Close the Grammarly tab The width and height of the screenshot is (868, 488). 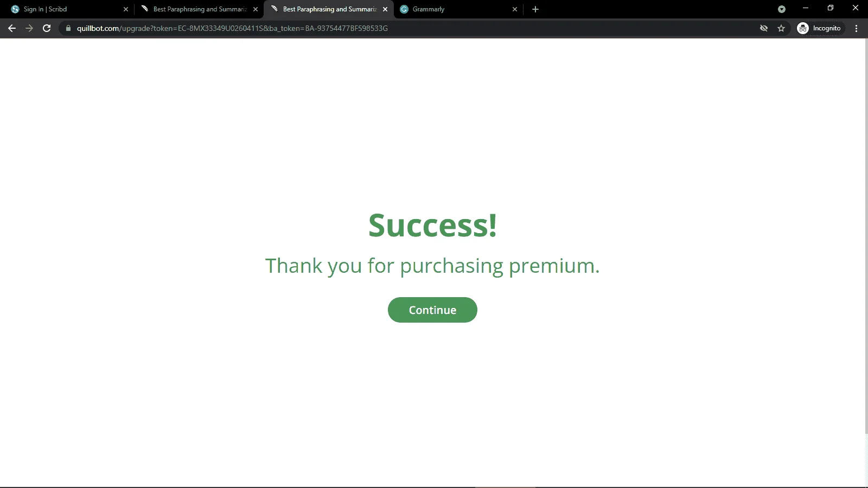pyautogui.click(x=515, y=9)
